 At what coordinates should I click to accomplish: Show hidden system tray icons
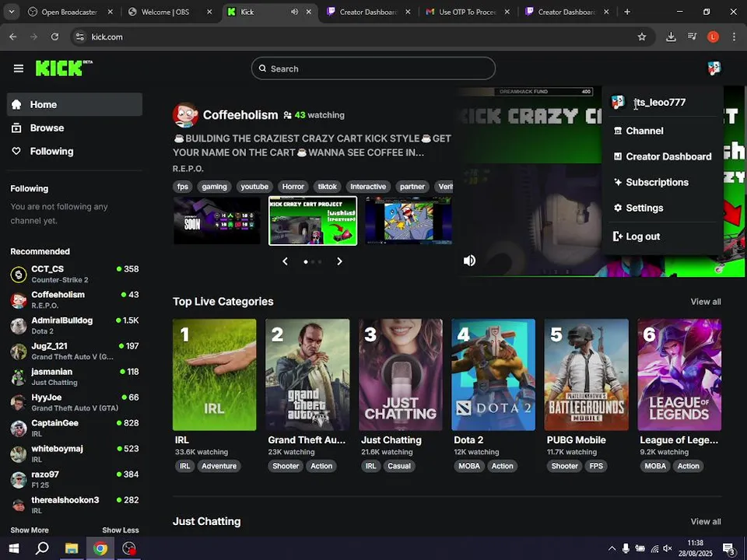pos(612,548)
